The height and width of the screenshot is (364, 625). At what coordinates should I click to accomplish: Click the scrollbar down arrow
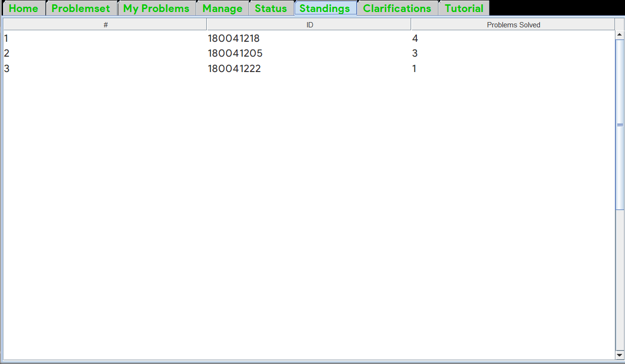(620, 355)
